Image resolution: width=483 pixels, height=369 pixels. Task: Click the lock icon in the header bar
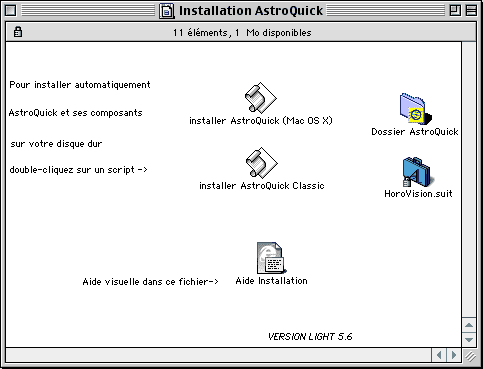coord(18,32)
